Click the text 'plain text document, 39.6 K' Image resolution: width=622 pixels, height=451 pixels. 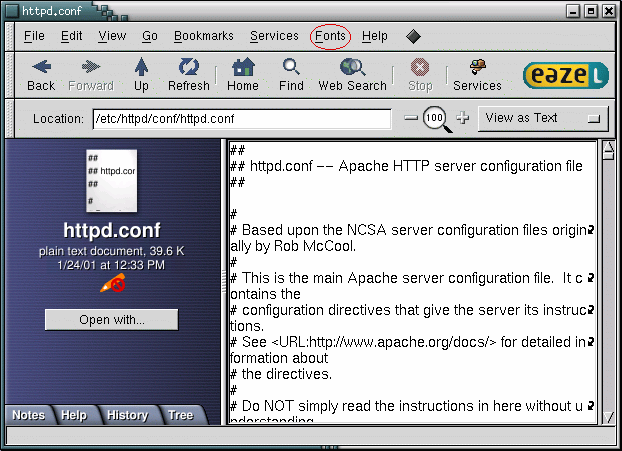pyautogui.click(x=111, y=251)
